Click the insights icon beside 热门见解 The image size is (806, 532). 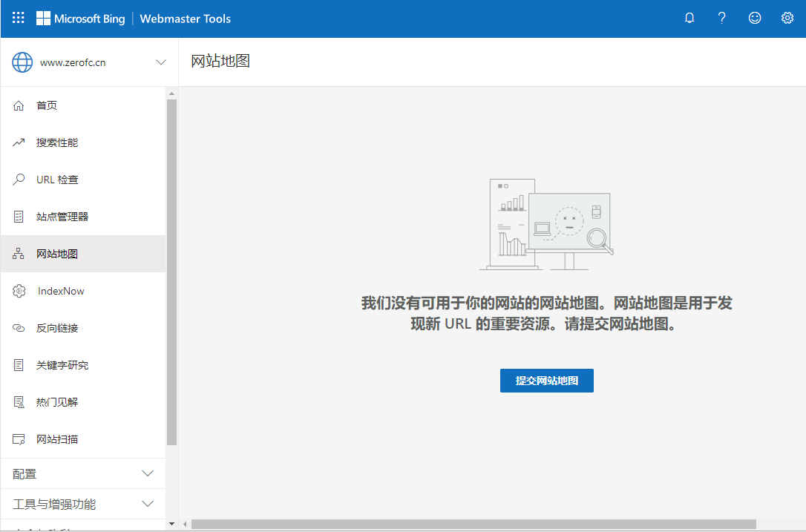19,402
